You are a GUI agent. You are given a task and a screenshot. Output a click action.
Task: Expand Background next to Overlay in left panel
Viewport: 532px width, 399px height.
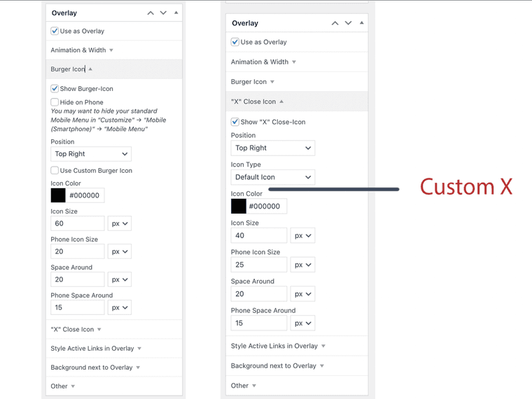(x=95, y=367)
